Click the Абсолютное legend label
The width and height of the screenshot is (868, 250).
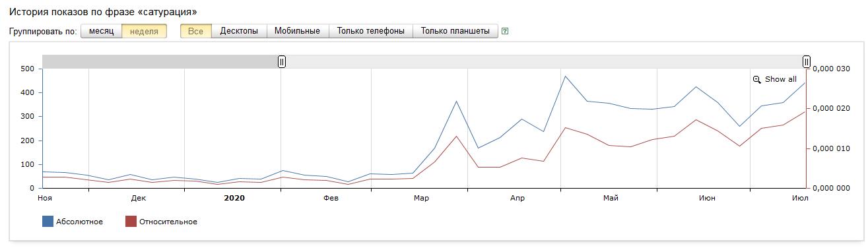coord(80,222)
